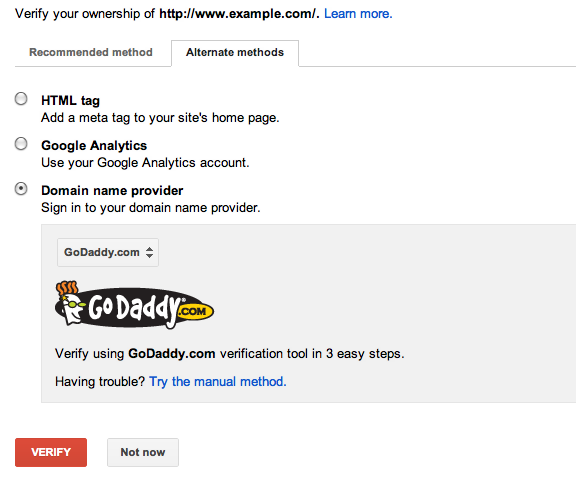Click the red VERIFY button

(x=51, y=452)
